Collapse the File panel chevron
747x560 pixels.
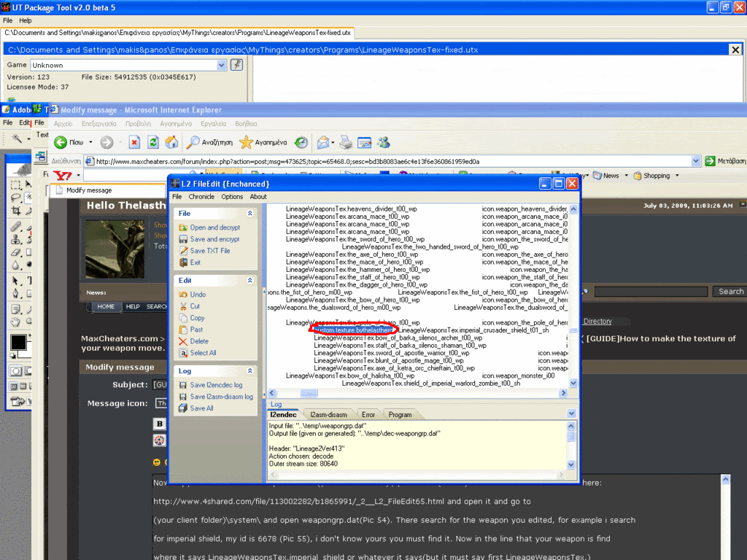point(250,214)
